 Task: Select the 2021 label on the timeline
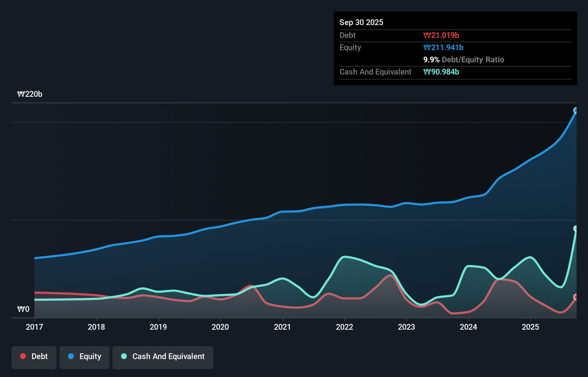coord(283,327)
